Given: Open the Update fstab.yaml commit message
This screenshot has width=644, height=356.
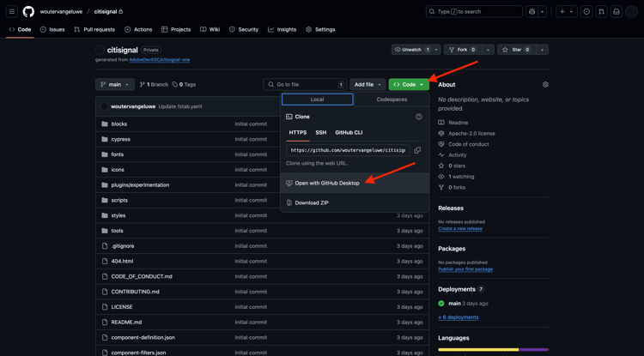Looking at the screenshot, I should point(180,106).
